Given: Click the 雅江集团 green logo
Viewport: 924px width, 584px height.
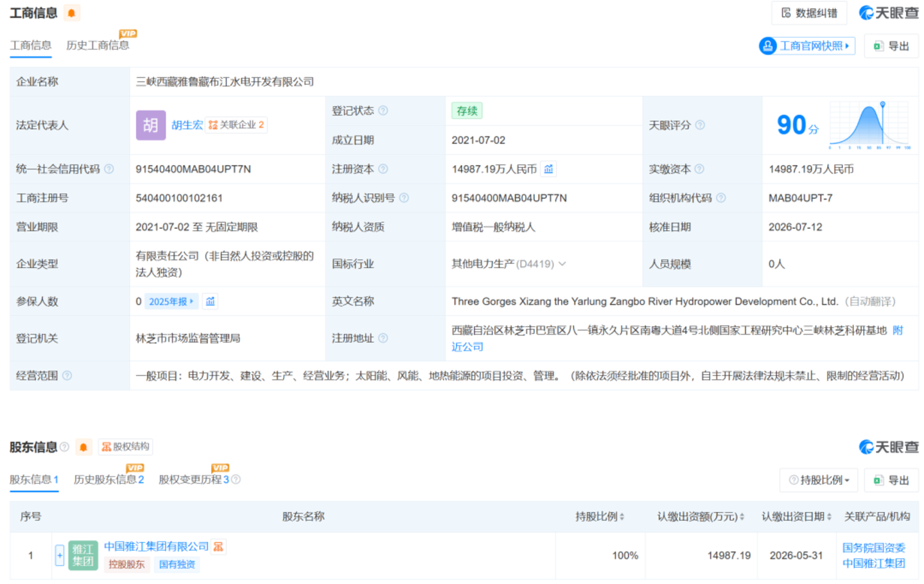Looking at the screenshot, I should [x=83, y=555].
